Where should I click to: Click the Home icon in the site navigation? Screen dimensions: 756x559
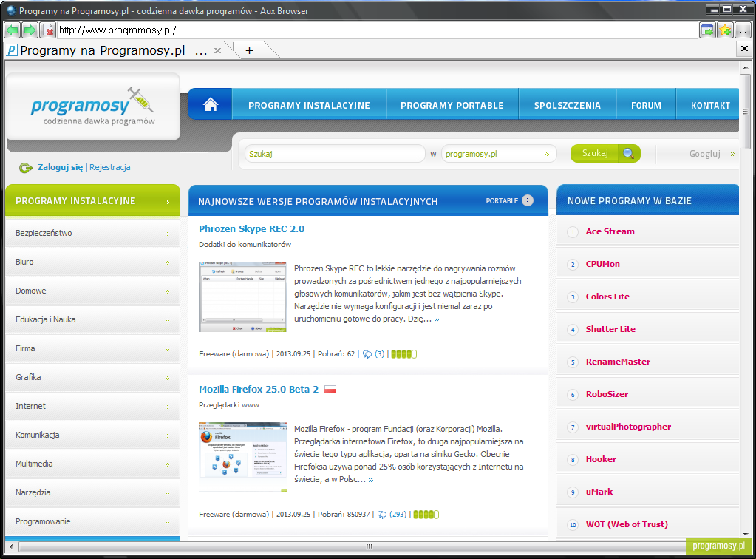tap(210, 104)
